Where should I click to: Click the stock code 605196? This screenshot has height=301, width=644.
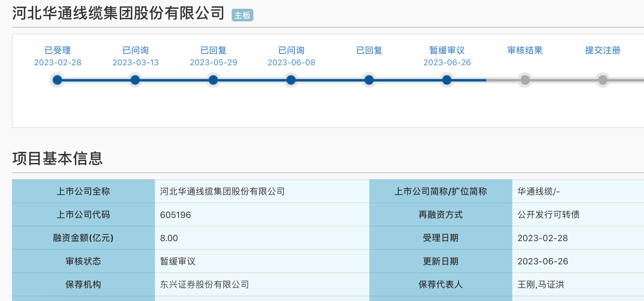point(175,215)
